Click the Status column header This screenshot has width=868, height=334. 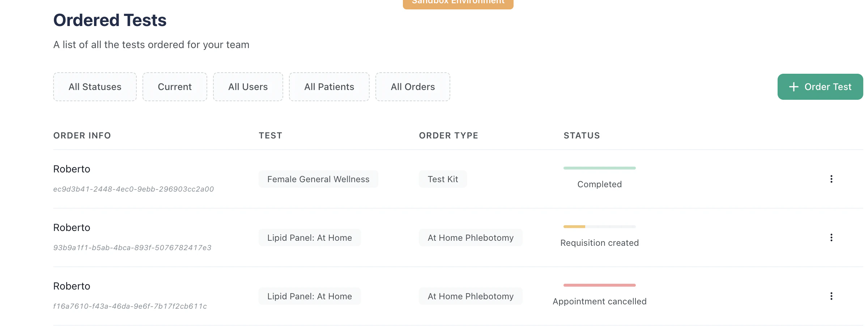click(x=582, y=136)
